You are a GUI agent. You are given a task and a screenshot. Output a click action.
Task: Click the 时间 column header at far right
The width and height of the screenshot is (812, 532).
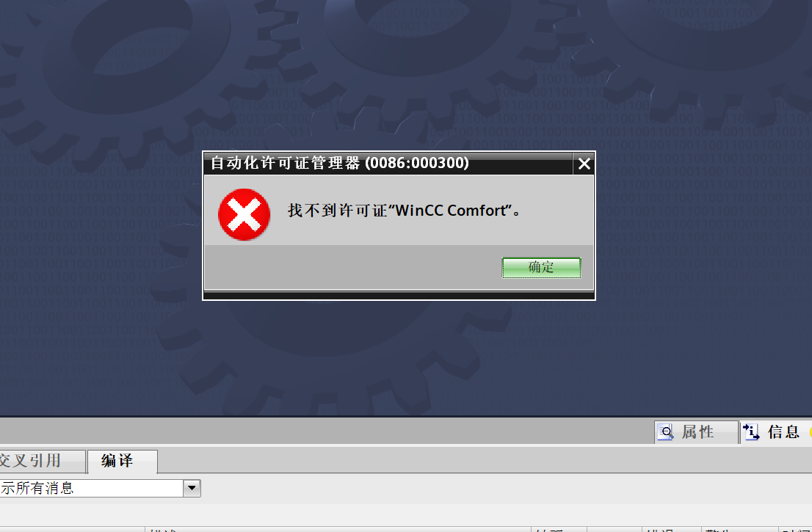click(795, 529)
